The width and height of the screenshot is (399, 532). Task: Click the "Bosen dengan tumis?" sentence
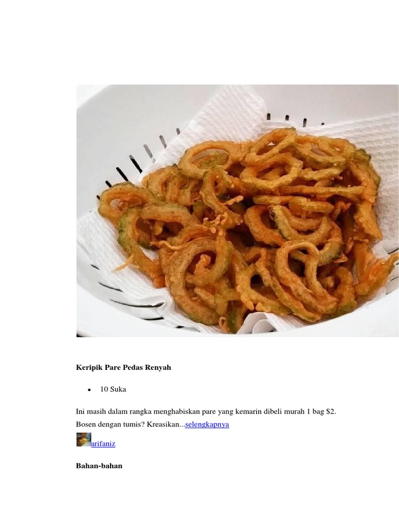(110, 424)
